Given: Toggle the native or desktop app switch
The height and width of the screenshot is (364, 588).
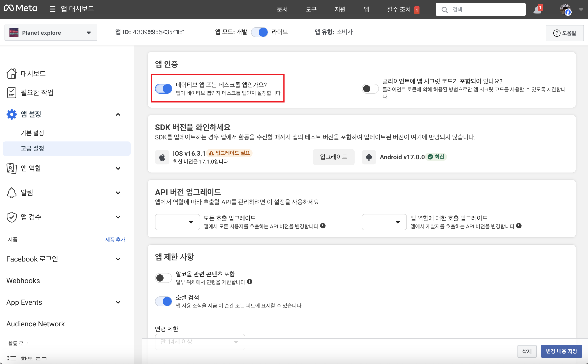Looking at the screenshot, I should pyautogui.click(x=164, y=89).
